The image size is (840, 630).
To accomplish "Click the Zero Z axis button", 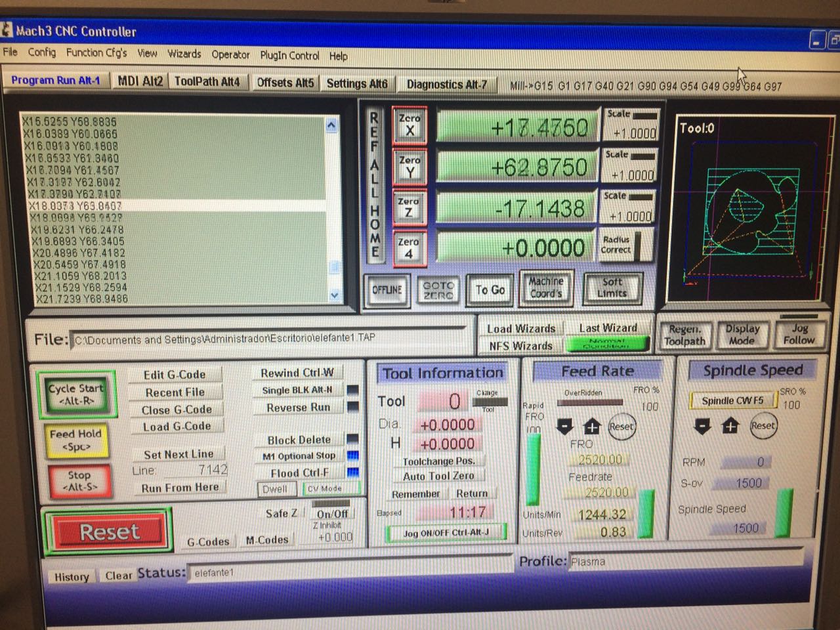I will coord(408,207).
